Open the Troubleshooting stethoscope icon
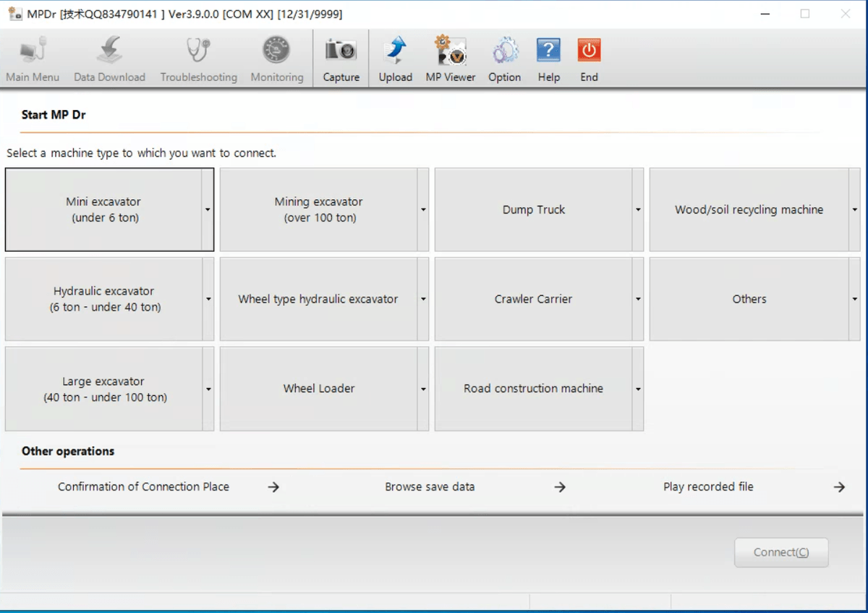Viewport: 868px width, 613px height. pyautogui.click(x=198, y=51)
